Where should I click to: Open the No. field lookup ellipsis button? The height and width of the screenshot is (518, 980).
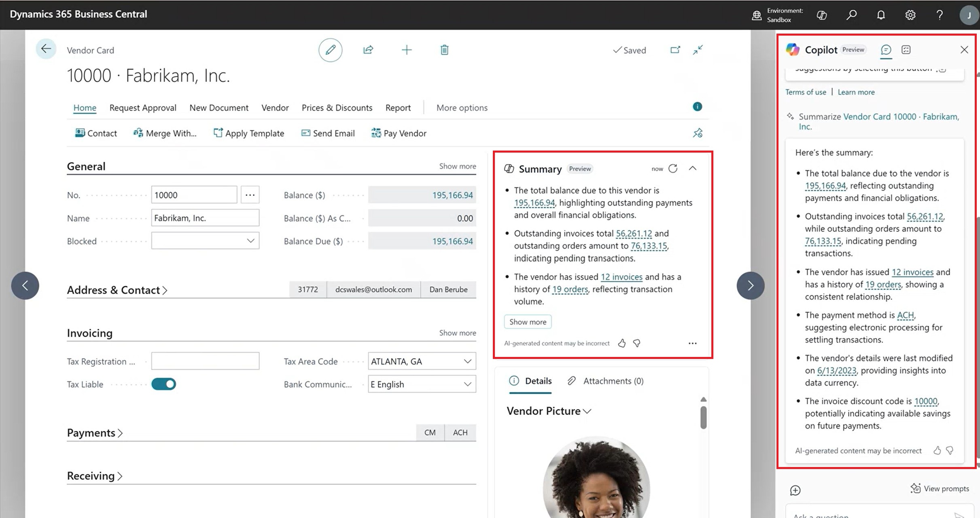point(250,195)
